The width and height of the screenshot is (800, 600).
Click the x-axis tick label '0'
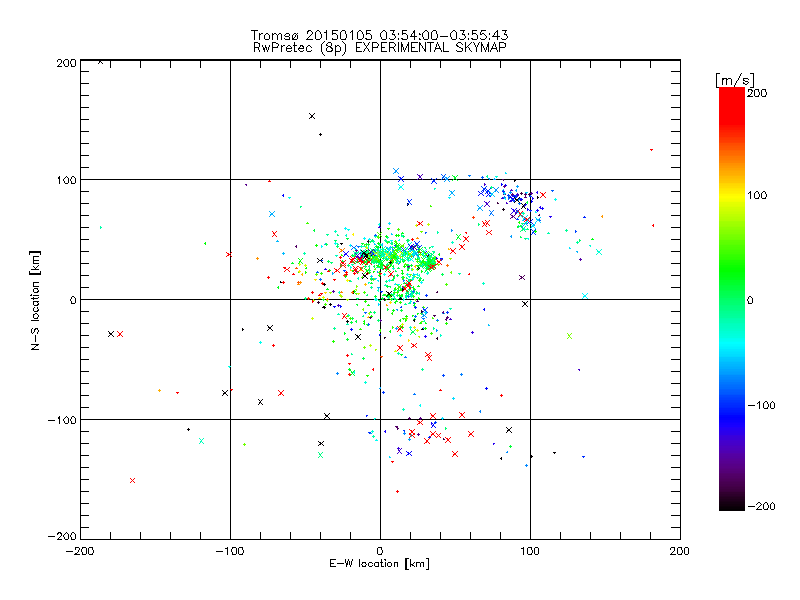pyautogui.click(x=380, y=551)
